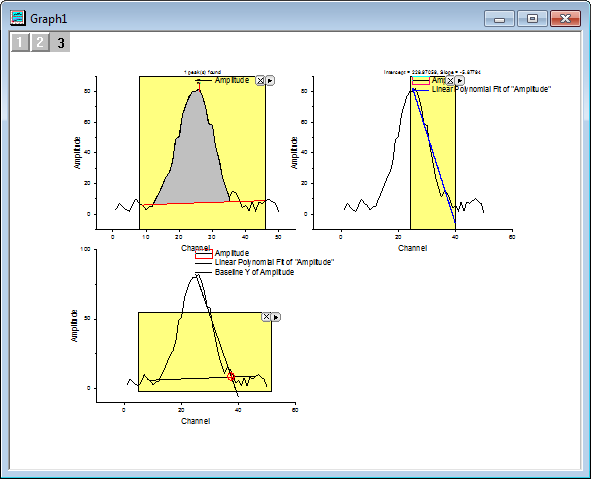The width and height of the screenshot is (591, 479).
Task: Minimize the Graph1 window
Action: (499, 18)
